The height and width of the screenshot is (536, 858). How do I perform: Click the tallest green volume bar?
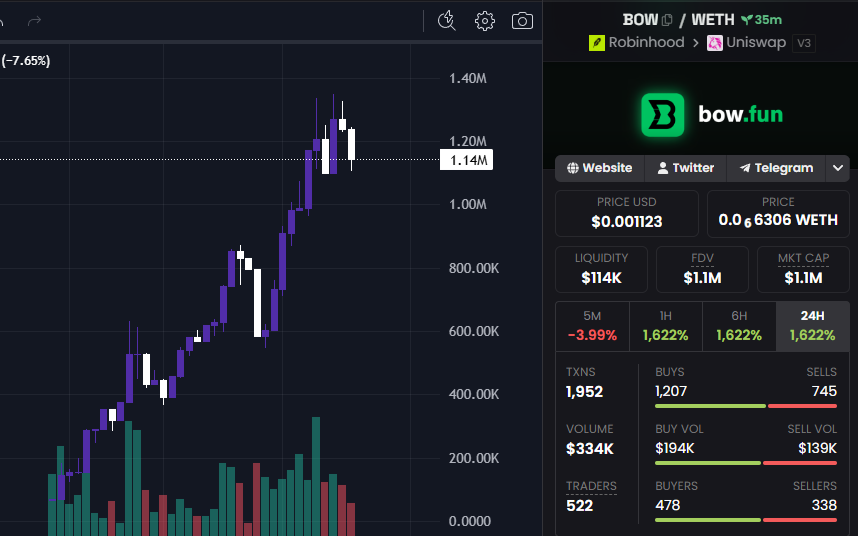pos(316,476)
